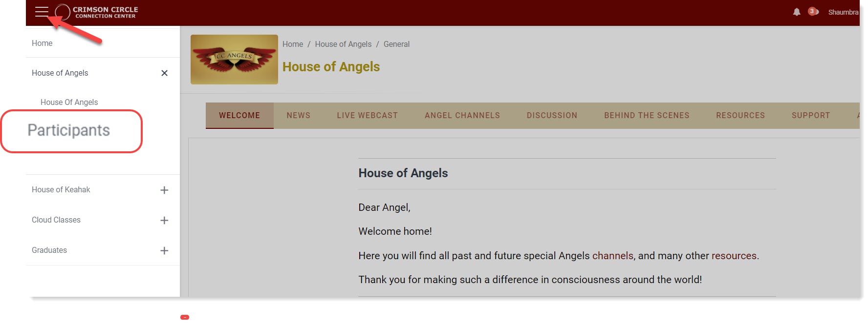
Task: Open the bell notifications
Action: (x=797, y=12)
